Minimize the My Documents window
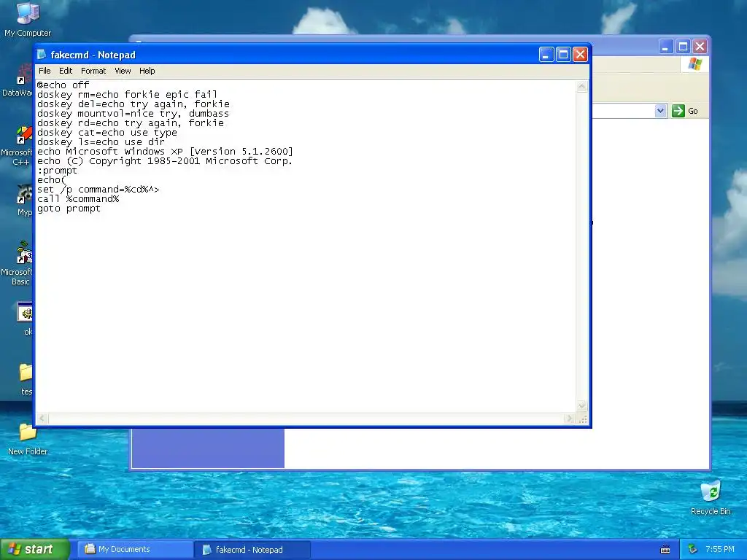Viewport: 747px width, 560px height. 666,47
